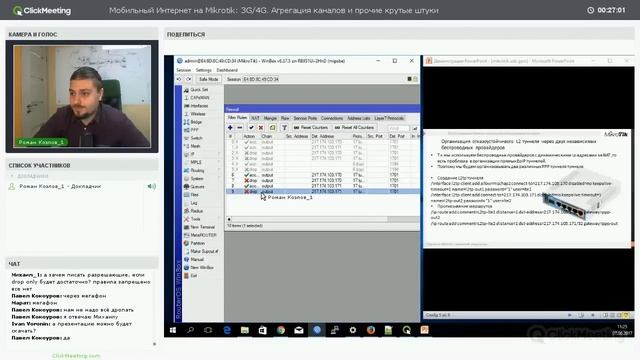Select firewall rule number 8

click(322, 185)
